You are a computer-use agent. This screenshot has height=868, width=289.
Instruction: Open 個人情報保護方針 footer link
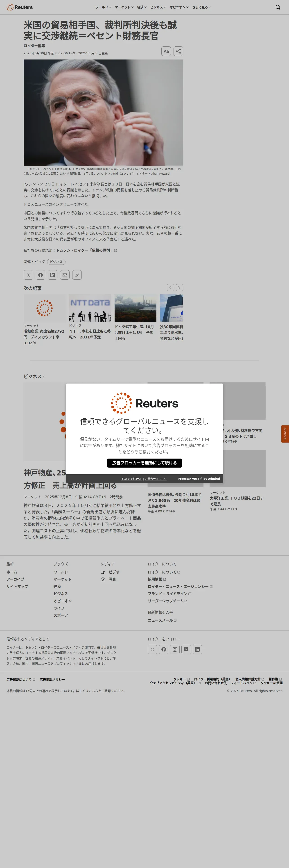click(250, 679)
